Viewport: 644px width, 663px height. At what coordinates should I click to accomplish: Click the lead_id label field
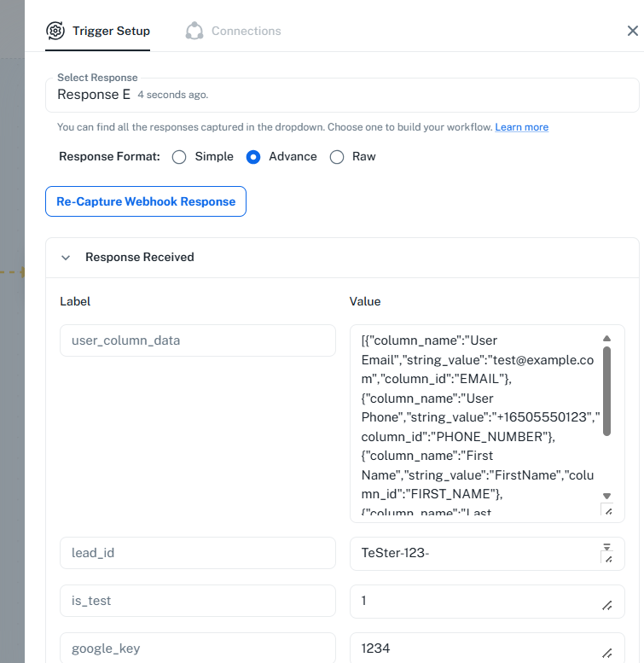pos(198,553)
